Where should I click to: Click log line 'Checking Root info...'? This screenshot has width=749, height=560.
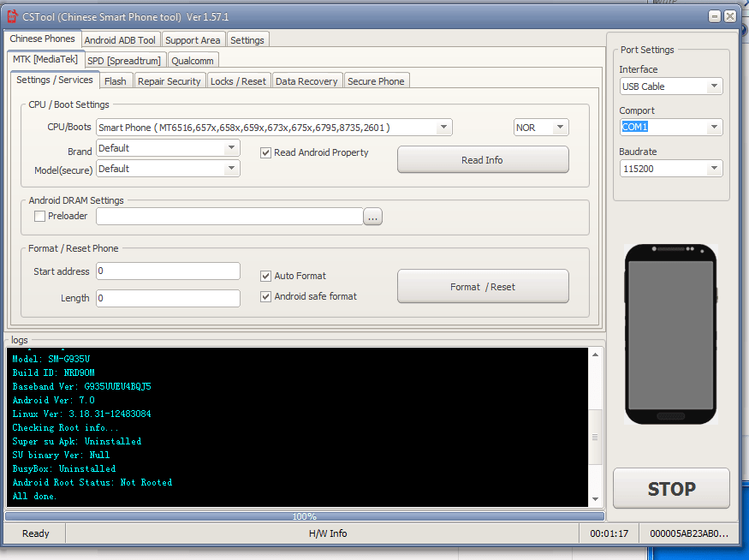(65, 427)
